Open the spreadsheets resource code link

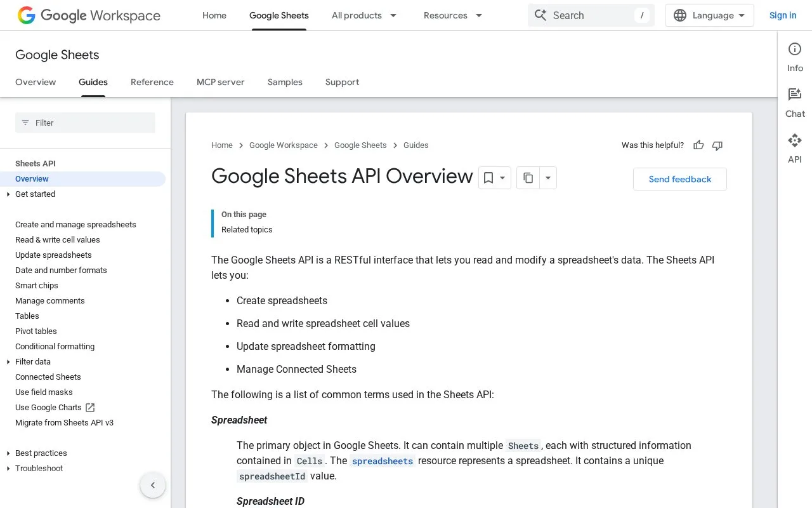tap(383, 461)
